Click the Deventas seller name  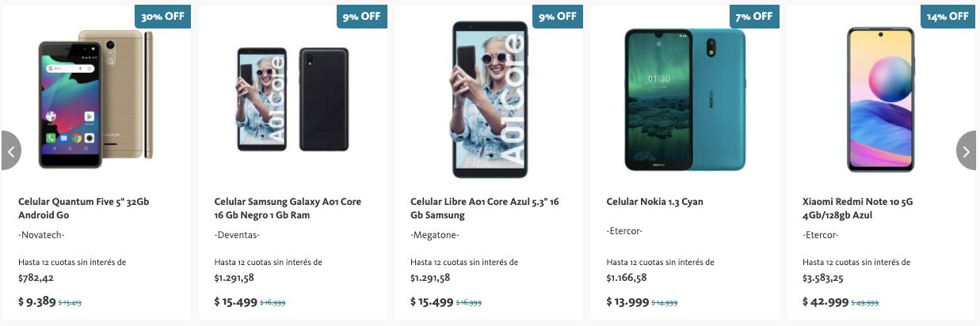coord(237,235)
